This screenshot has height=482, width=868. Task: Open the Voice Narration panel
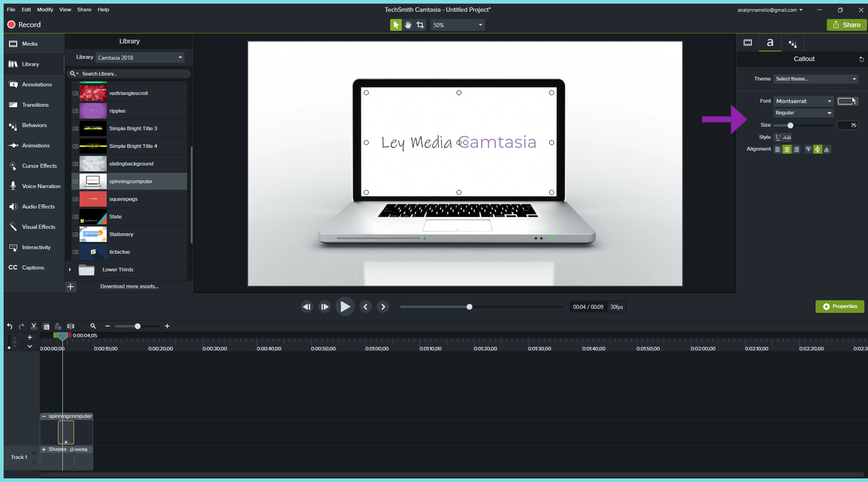(x=34, y=186)
